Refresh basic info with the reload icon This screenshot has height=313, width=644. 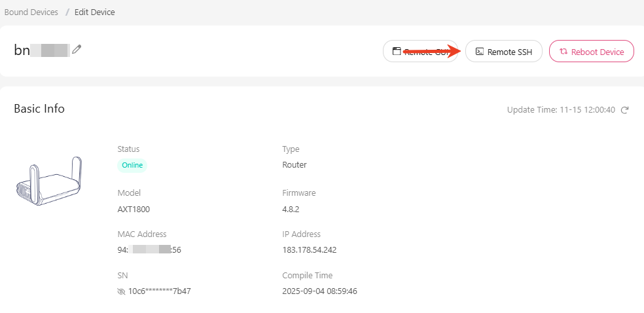pos(624,110)
